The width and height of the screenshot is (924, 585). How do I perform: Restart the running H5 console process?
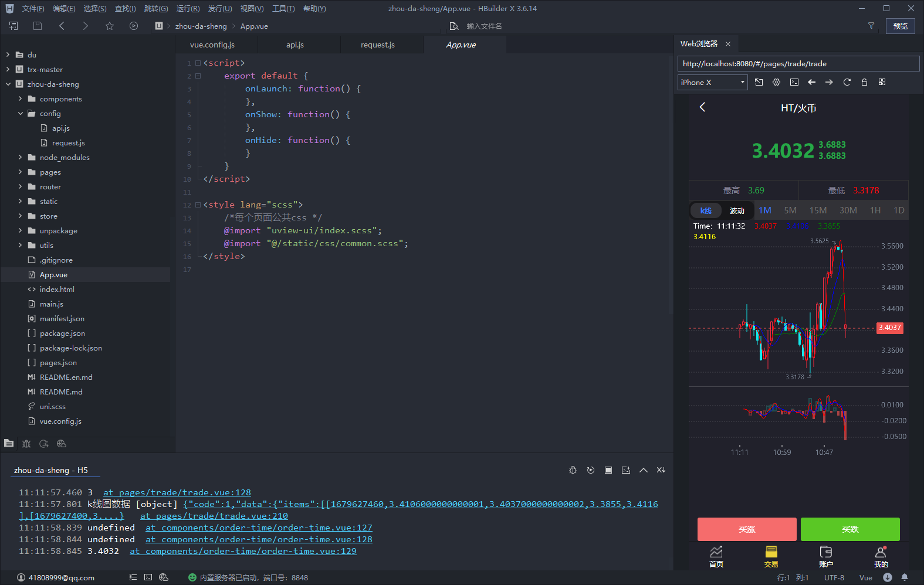[591, 470]
